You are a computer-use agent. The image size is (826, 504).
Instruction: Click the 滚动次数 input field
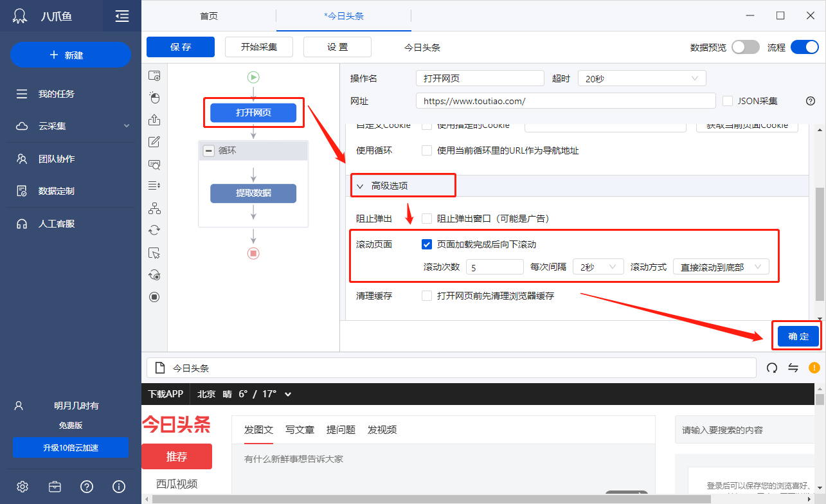(495, 267)
